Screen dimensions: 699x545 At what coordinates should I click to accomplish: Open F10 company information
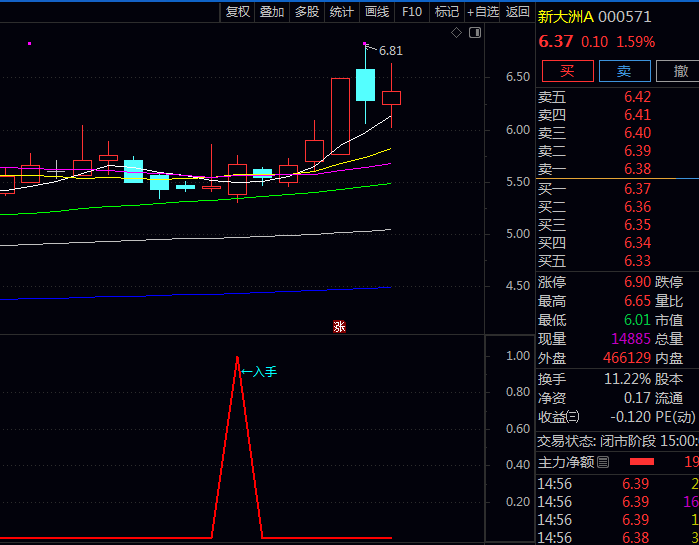[412, 12]
